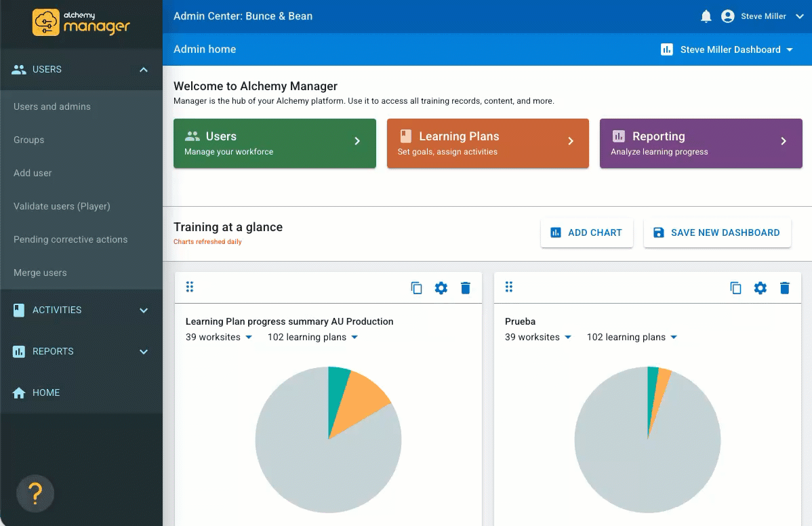Delete the Prueba chart with trash icon
This screenshot has height=526, width=812.
[x=785, y=288]
